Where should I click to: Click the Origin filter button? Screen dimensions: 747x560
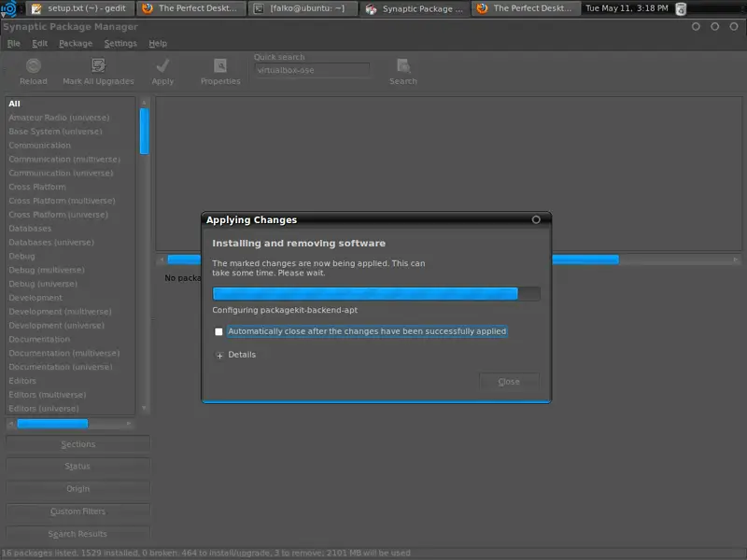point(78,488)
